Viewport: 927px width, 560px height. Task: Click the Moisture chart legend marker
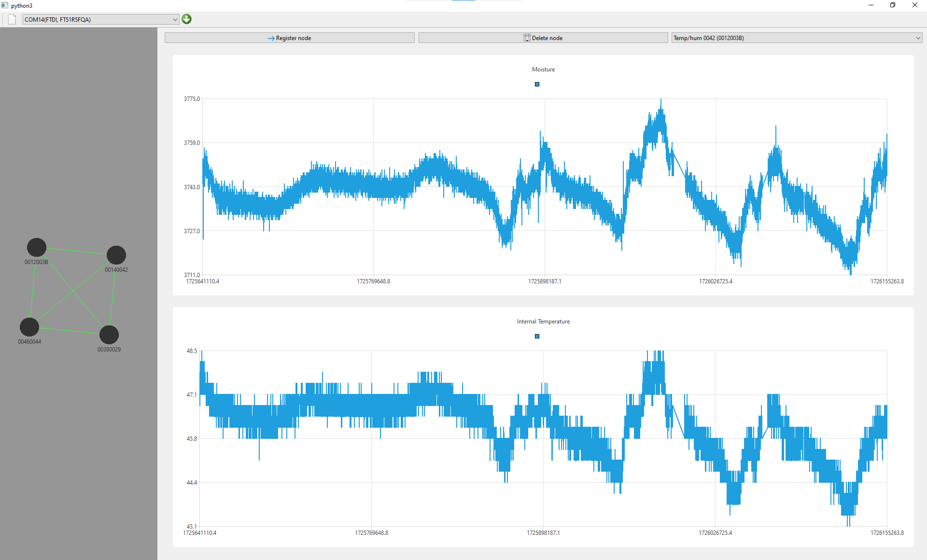click(x=537, y=84)
